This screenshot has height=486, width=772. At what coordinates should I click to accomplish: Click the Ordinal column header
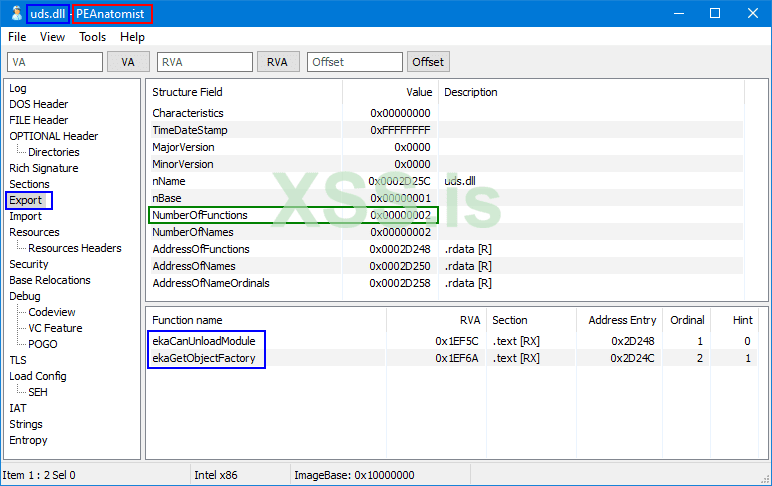coord(686,320)
